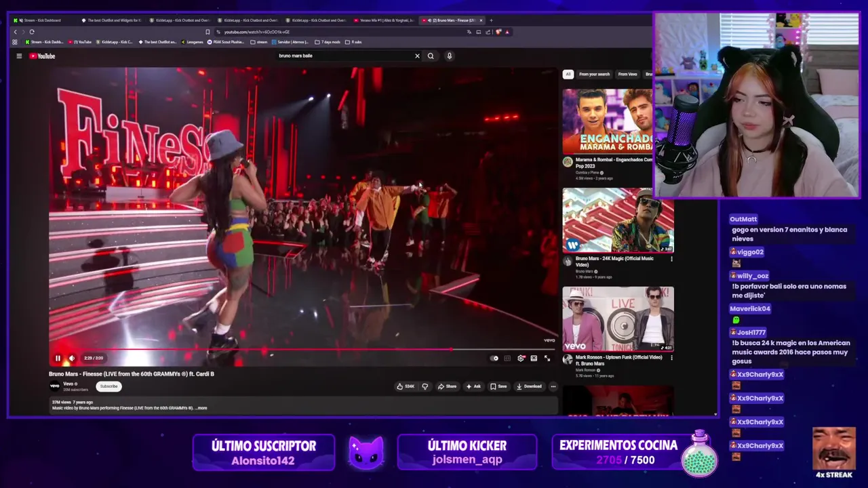Screen dimensions: 868x488
Task: Switch the player to theater mode
Action: point(534,358)
